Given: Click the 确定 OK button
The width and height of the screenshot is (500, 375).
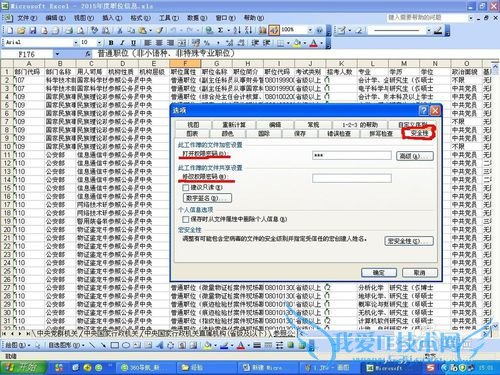Looking at the screenshot, I should pos(379,273).
